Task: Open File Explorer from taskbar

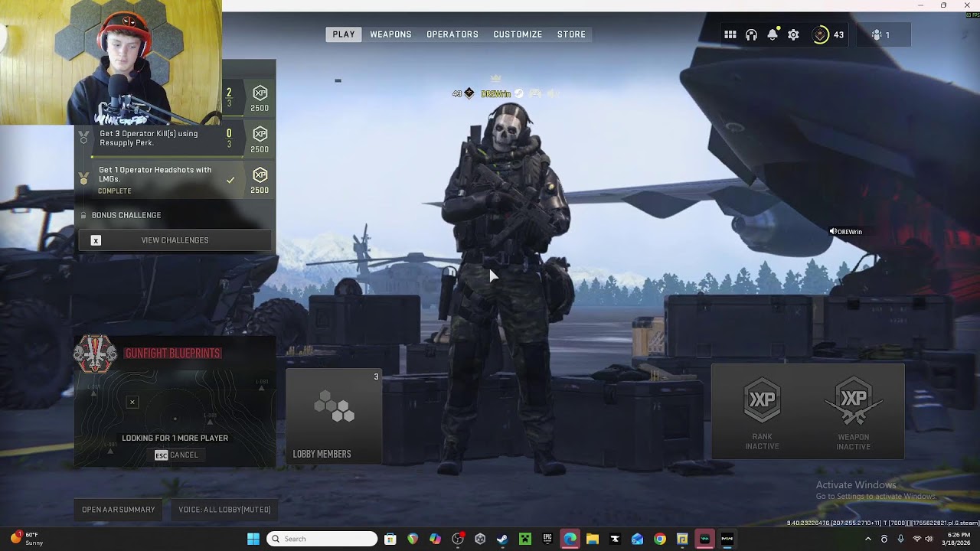Action: pyautogui.click(x=593, y=539)
